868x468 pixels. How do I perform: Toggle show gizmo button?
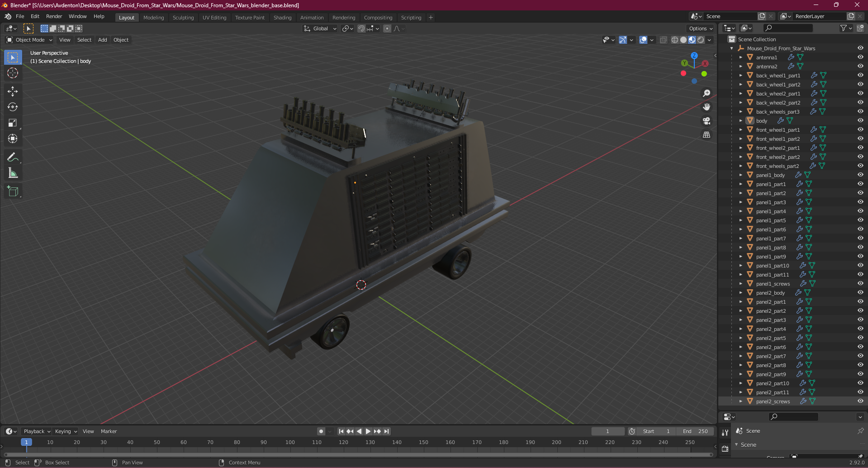coord(623,40)
